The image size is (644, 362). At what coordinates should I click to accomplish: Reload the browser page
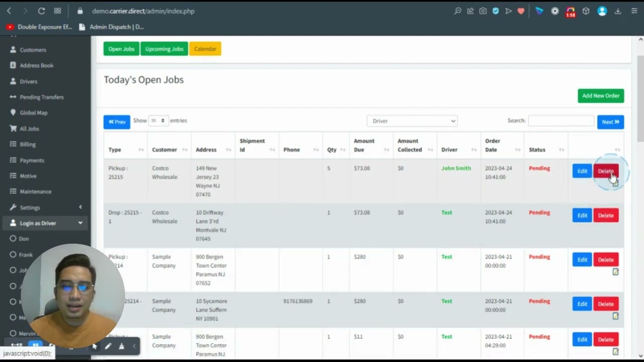pos(41,11)
